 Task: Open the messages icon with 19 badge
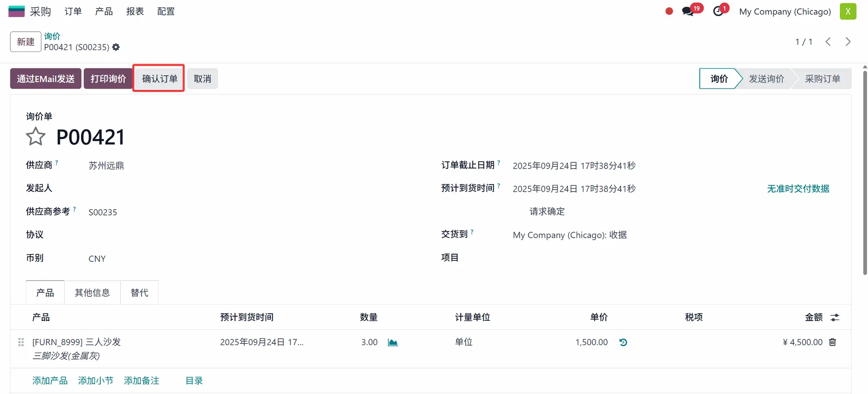pyautogui.click(x=688, y=11)
